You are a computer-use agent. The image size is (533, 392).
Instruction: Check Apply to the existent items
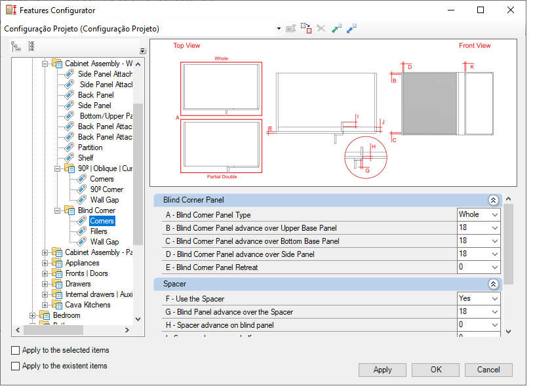tap(15, 366)
